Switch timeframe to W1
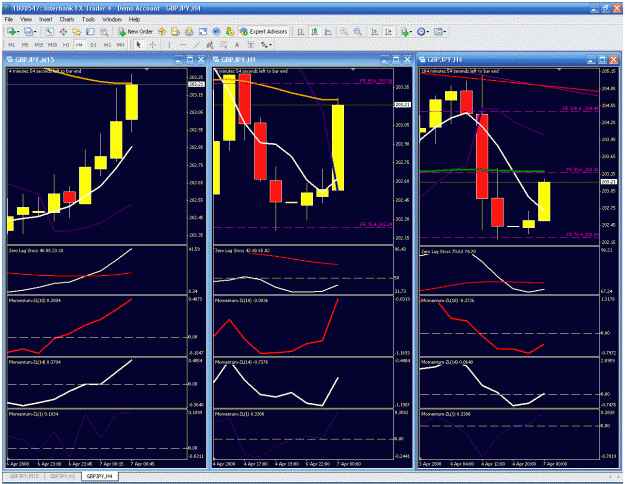Viewport: 625px width, 484px height. (107, 45)
